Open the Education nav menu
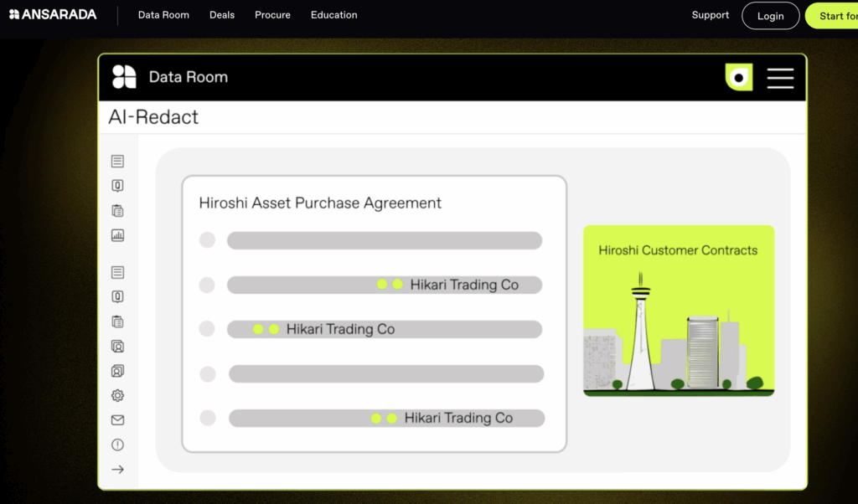858x504 pixels. click(x=333, y=15)
